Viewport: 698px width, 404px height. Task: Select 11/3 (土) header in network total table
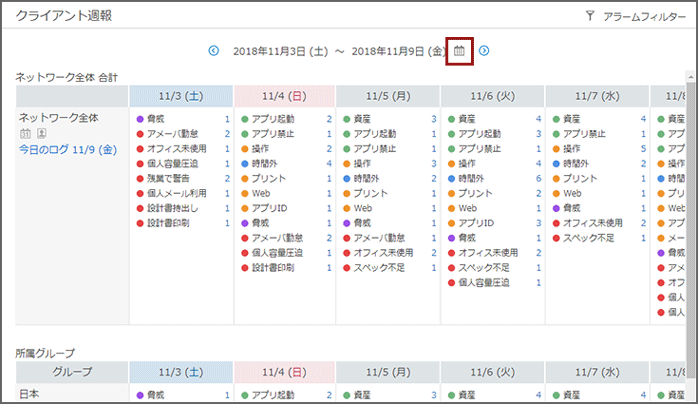coord(181,96)
